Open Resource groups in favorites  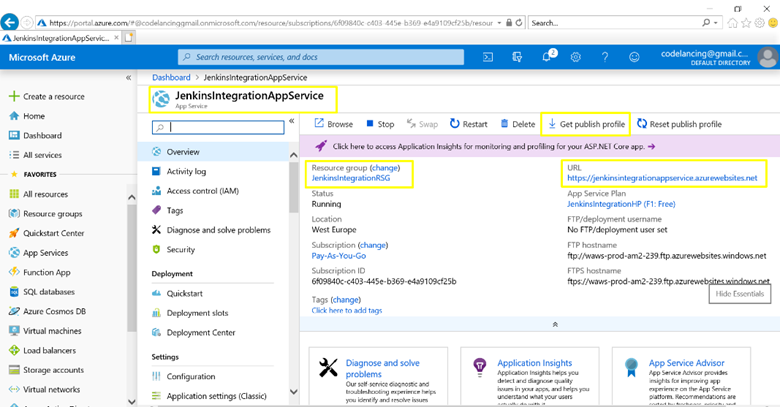click(45, 213)
